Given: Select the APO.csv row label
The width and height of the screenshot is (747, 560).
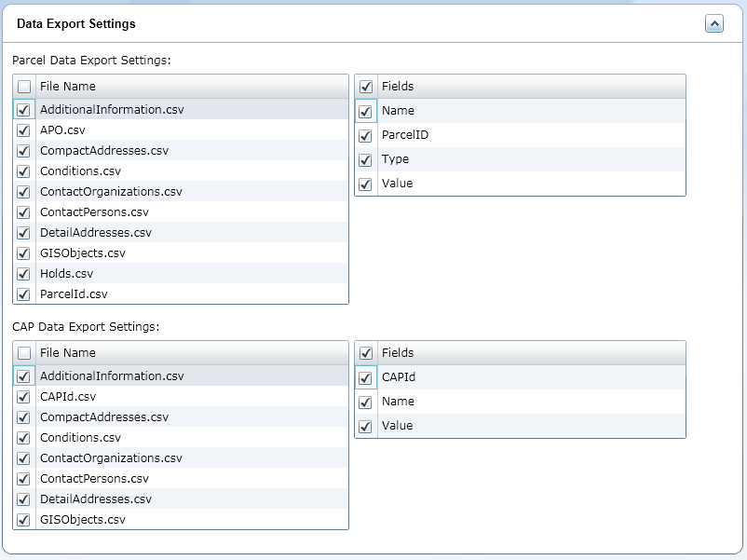Looking at the screenshot, I should point(62,130).
